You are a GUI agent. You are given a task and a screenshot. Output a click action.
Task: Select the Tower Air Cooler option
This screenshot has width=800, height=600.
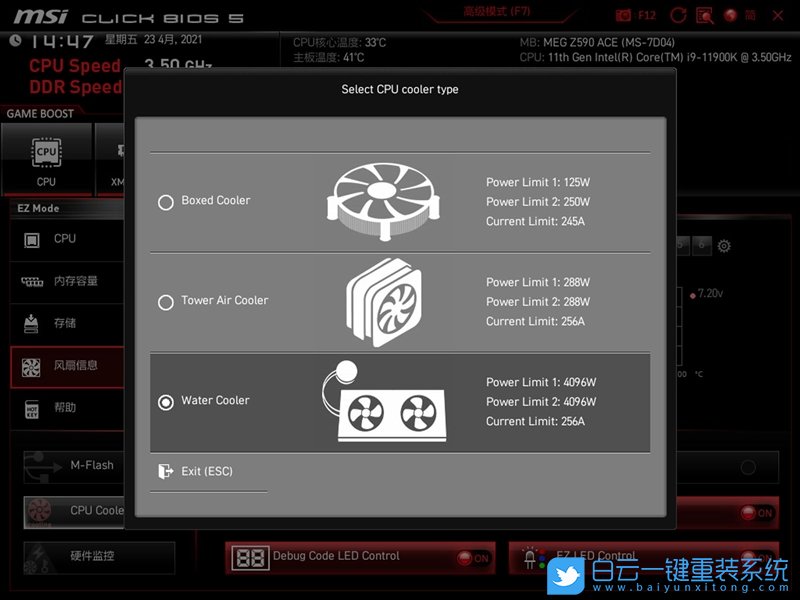[x=166, y=302]
